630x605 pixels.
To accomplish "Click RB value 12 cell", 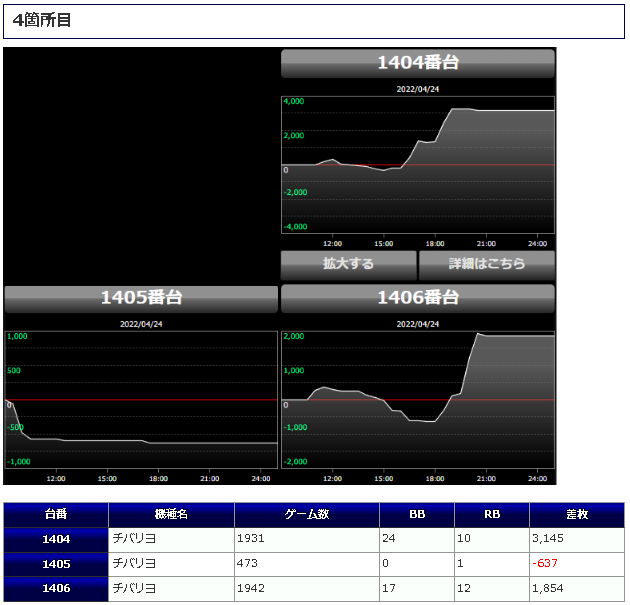I will coord(492,589).
